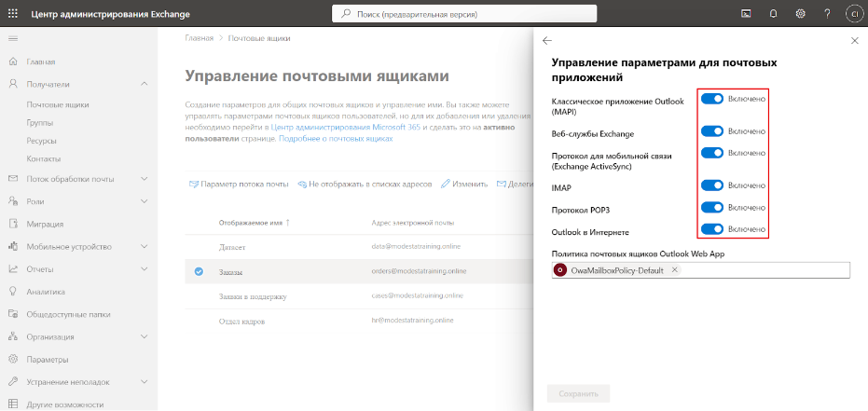The height and width of the screenshot is (411, 868).
Task: Click Не отображать в списках адресов
Action: point(365,185)
